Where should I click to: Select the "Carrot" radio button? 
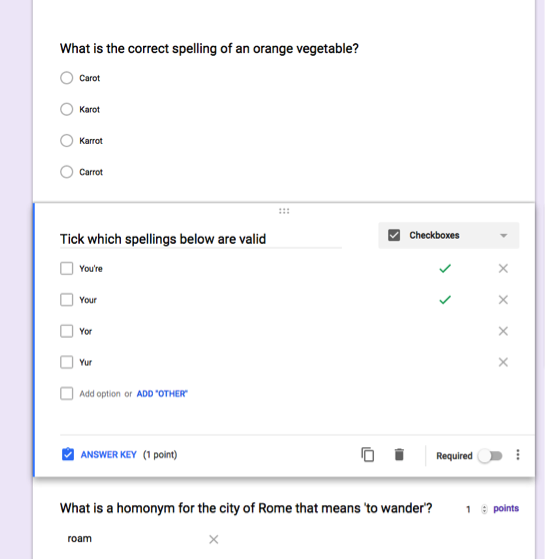click(x=66, y=172)
